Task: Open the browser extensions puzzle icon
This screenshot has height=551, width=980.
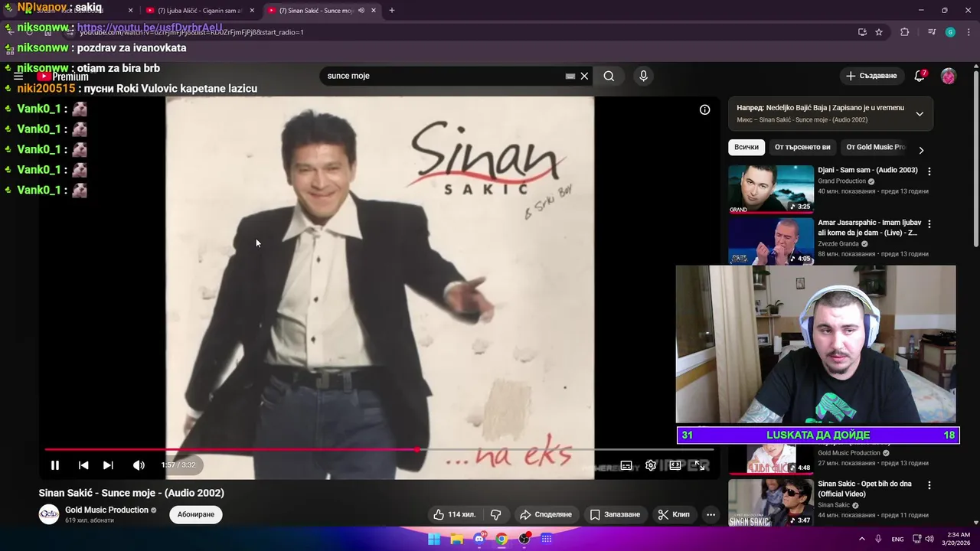Action: 905,32
